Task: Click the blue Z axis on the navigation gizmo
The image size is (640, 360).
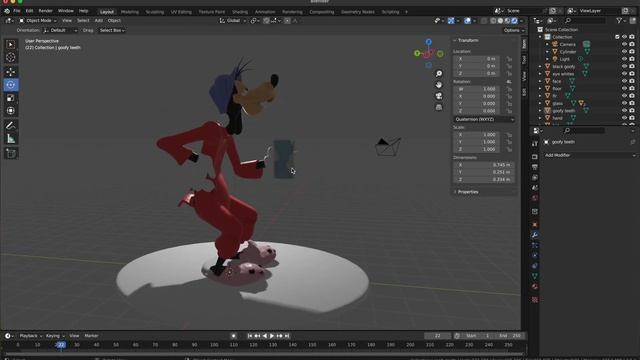Action: point(429,42)
